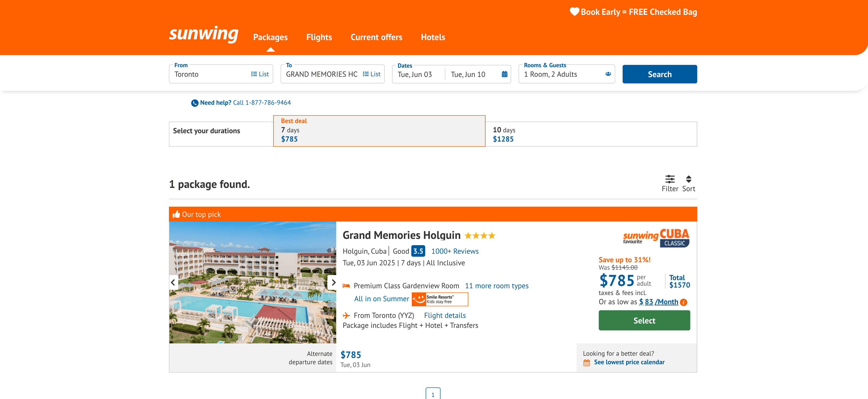The image size is (868, 399).
Task: Show previous hotel photo with left arrow
Action: (173, 282)
